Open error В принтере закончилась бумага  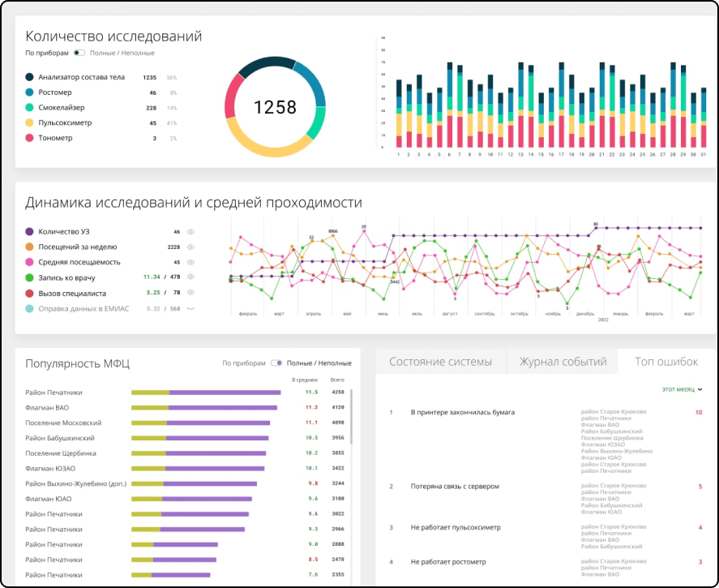tap(462, 412)
